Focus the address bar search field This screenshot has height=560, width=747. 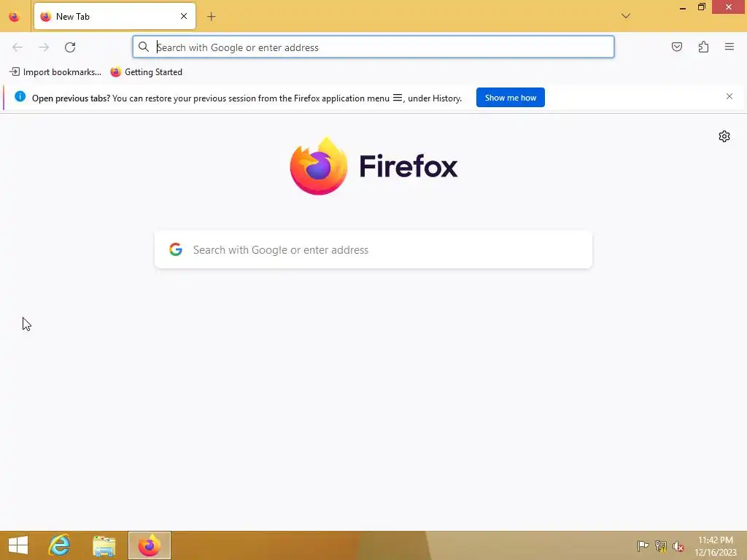[x=373, y=47]
